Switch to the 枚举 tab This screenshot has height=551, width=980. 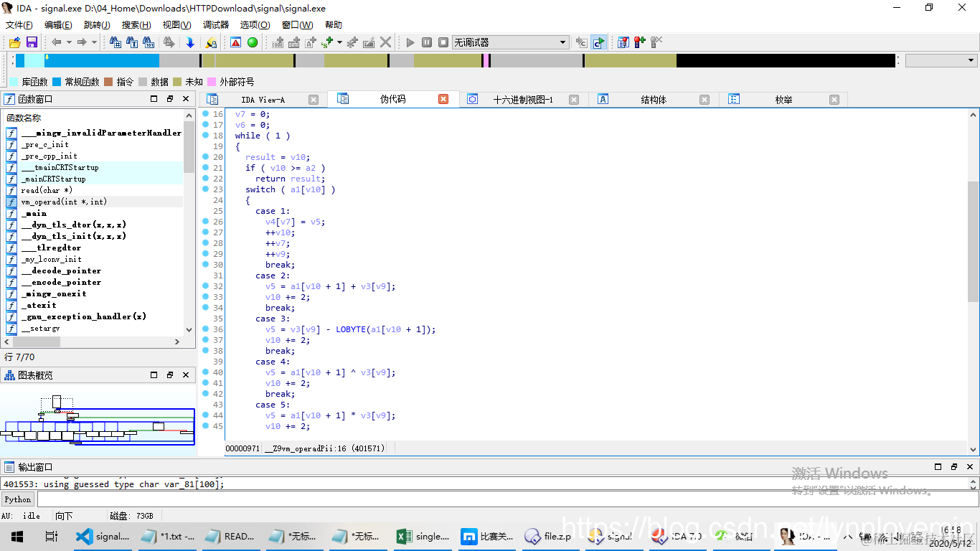coord(783,100)
